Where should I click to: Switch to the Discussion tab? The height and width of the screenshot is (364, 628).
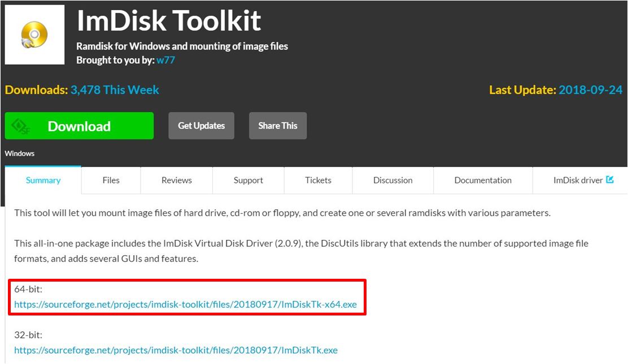[x=393, y=180]
